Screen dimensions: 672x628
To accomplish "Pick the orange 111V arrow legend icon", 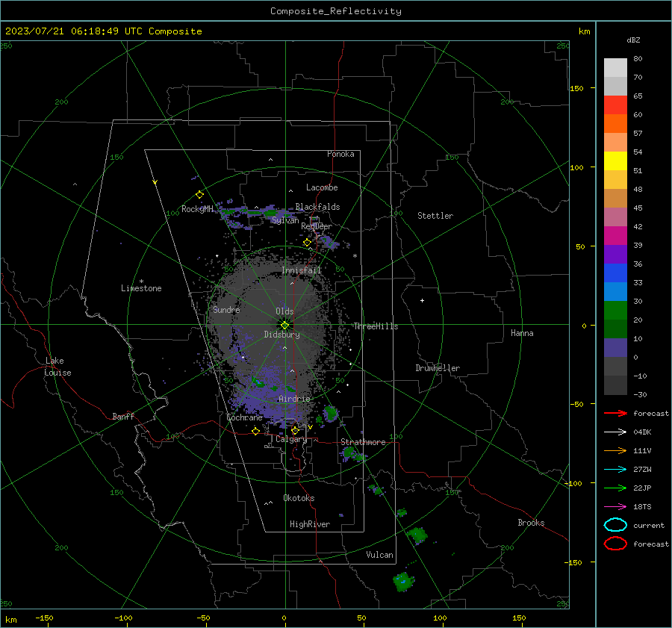I will [615, 450].
